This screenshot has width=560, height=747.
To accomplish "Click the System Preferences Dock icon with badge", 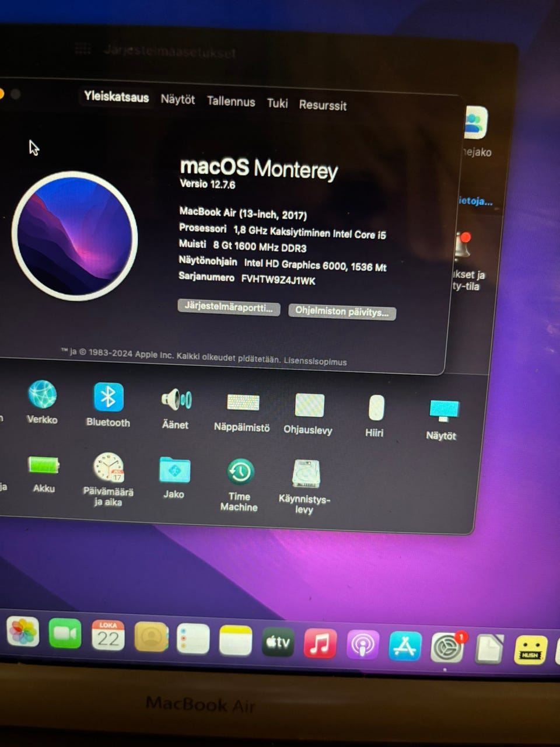I will [x=447, y=648].
